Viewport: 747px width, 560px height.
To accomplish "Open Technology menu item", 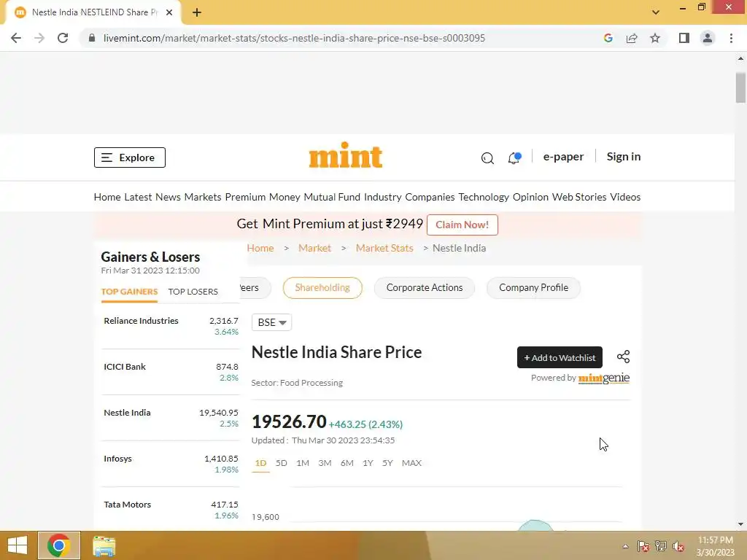I will (x=484, y=197).
